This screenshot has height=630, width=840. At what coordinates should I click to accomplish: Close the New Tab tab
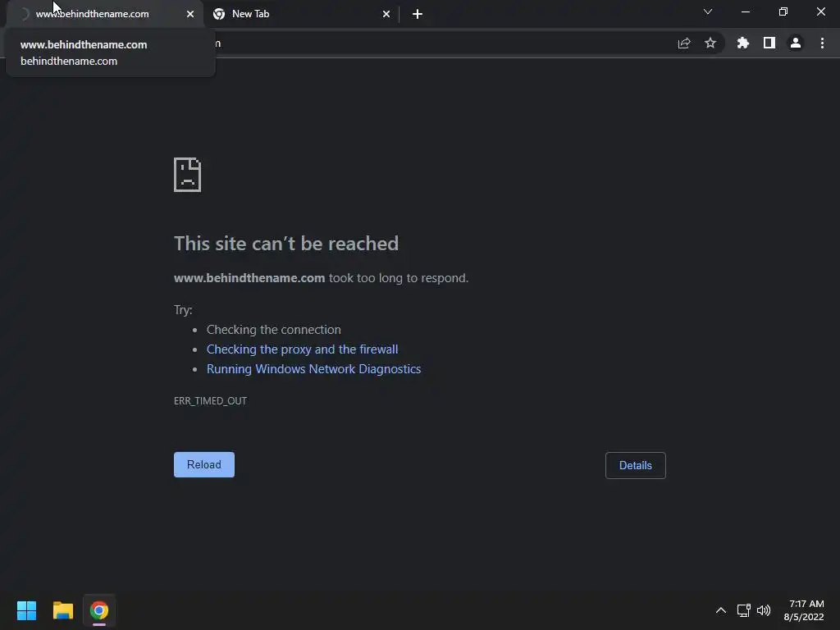[386, 14]
